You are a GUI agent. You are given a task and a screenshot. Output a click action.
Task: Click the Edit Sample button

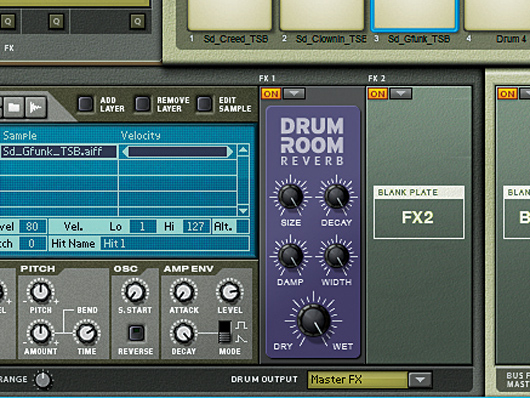click(x=204, y=104)
